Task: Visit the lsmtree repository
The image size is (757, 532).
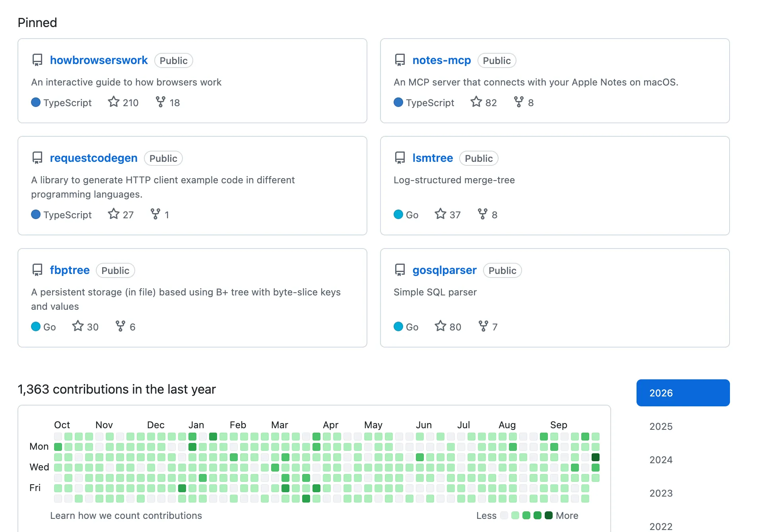Action: tap(433, 158)
